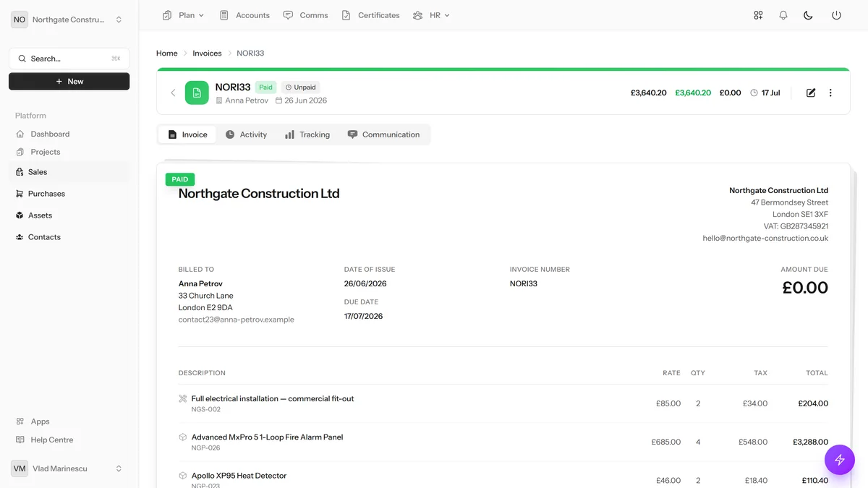Click the Dashboard icon in the sidebar
The width and height of the screenshot is (868, 488).
point(20,134)
